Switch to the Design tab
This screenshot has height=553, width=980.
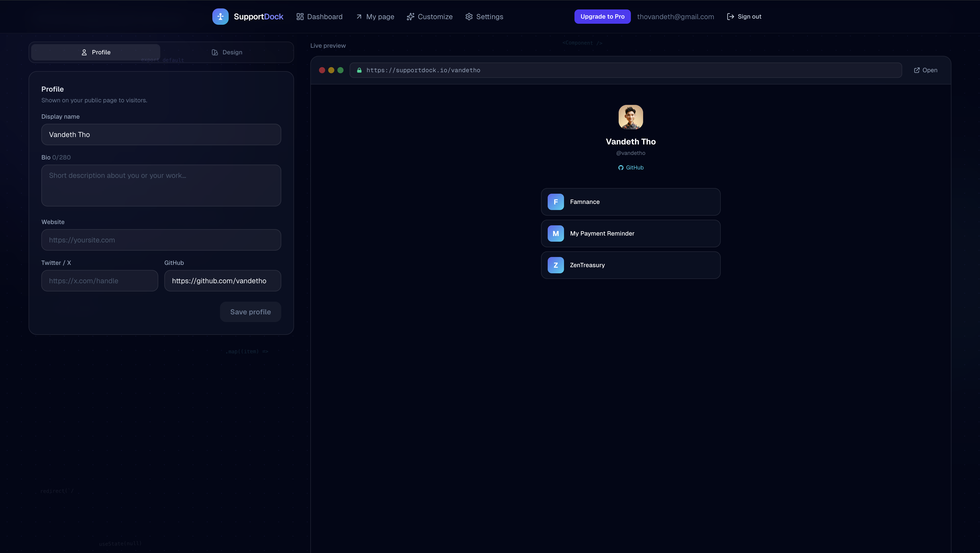227,52
